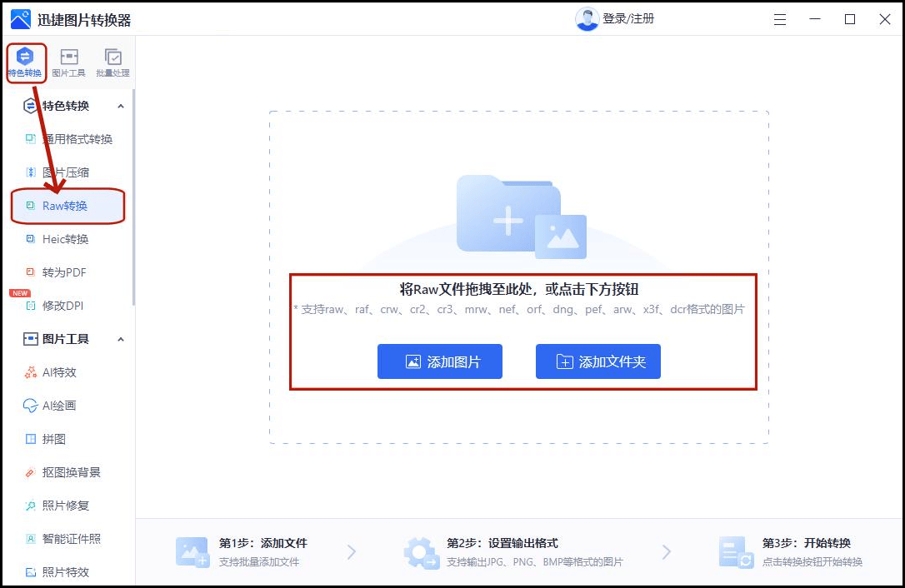Image resolution: width=905 pixels, height=588 pixels.
Task: Click the 添加文件夹 button
Action: pyautogui.click(x=598, y=361)
